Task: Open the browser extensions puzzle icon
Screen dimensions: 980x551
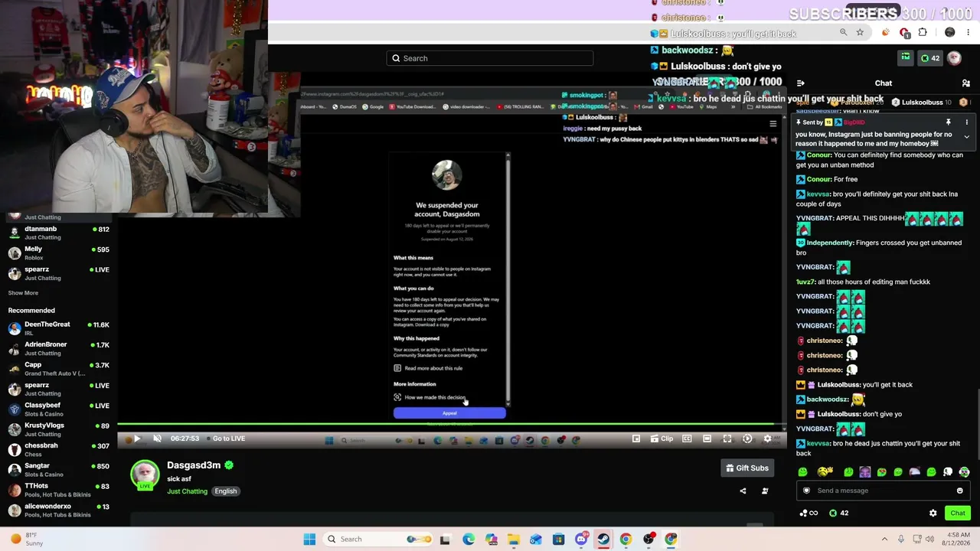Action: (x=923, y=32)
